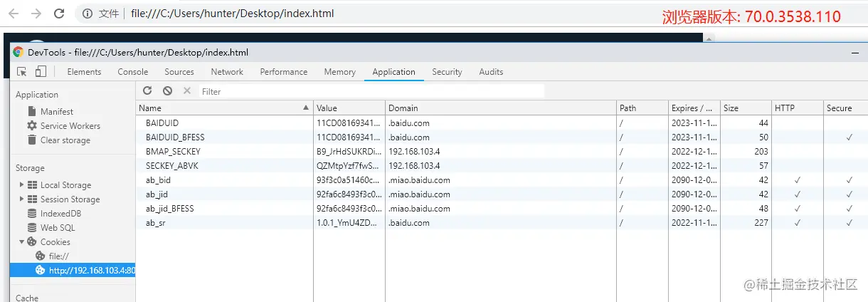
Task: Click the Domain column header
Action: point(403,108)
